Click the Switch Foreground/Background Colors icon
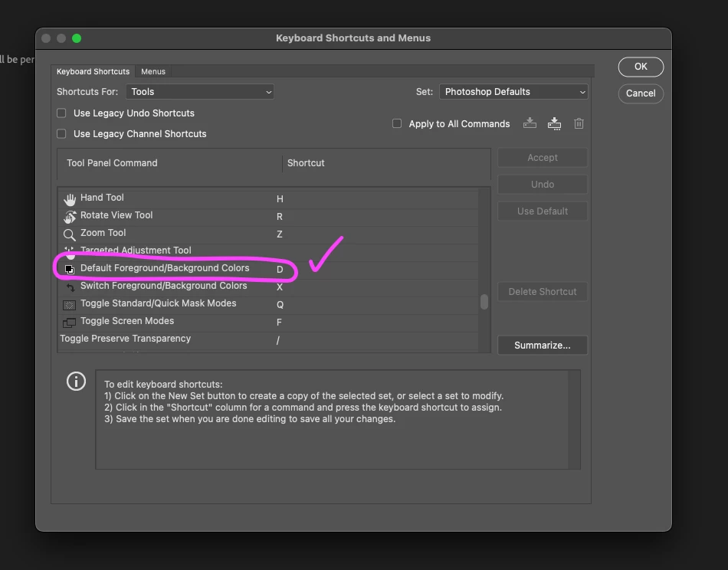728x570 pixels. tap(70, 287)
